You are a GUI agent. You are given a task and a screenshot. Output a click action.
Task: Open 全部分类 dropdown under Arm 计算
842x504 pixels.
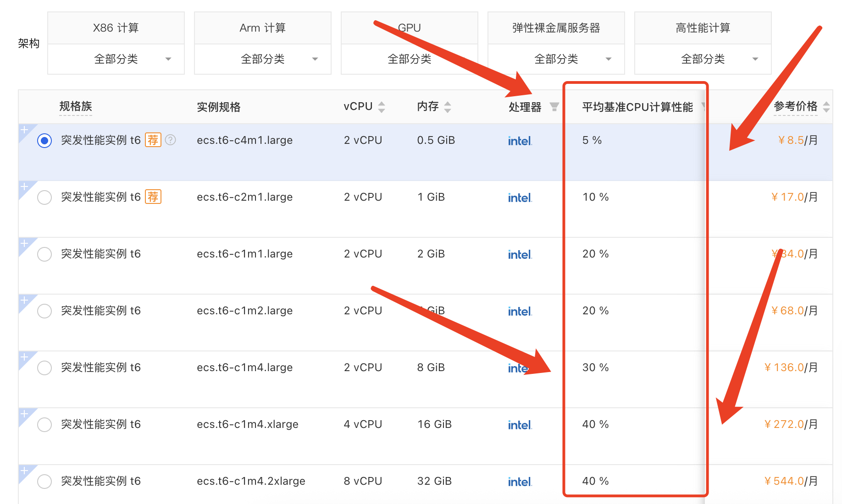point(262,59)
